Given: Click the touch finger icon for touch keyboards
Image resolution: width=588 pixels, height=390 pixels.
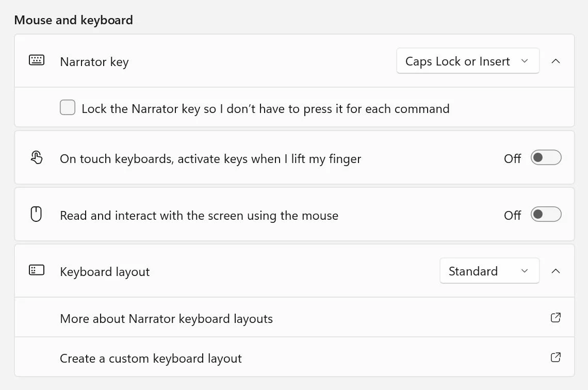Looking at the screenshot, I should click(37, 157).
